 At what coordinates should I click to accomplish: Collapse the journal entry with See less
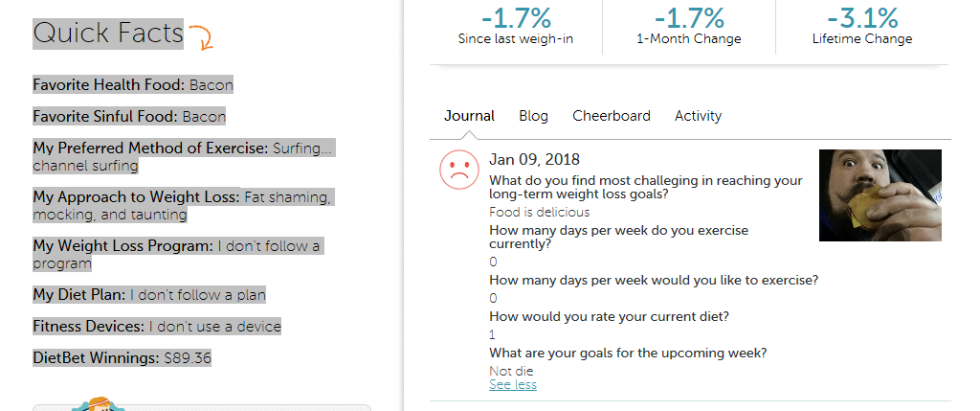pos(512,385)
